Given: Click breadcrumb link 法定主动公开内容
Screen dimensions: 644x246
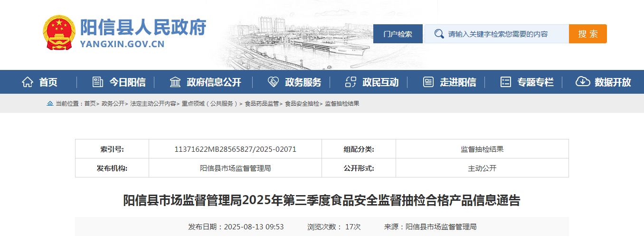Looking at the screenshot, I should (x=153, y=103).
